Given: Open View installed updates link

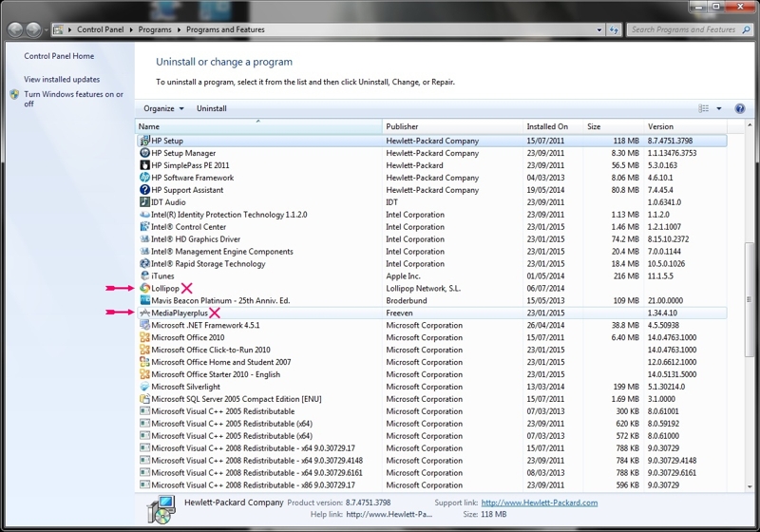Looking at the screenshot, I should click(x=62, y=80).
